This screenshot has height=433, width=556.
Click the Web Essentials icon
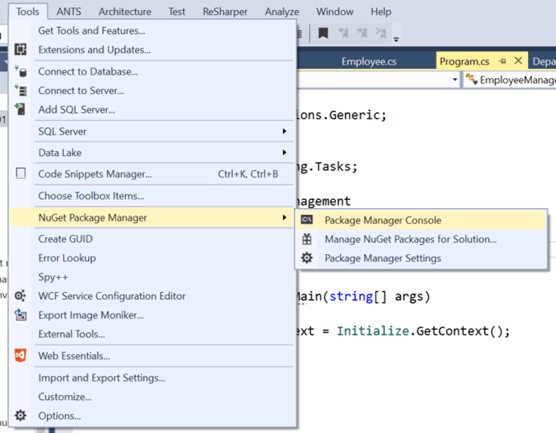(x=21, y=355)
